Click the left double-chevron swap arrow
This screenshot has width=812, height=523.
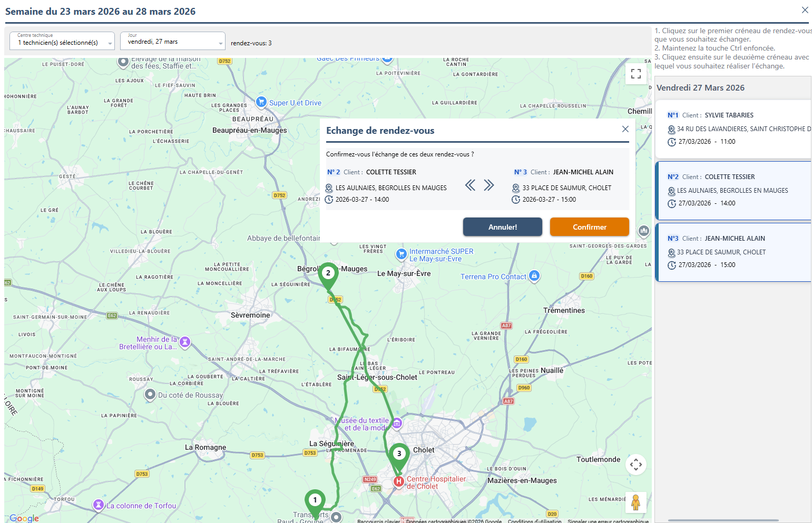470,185
